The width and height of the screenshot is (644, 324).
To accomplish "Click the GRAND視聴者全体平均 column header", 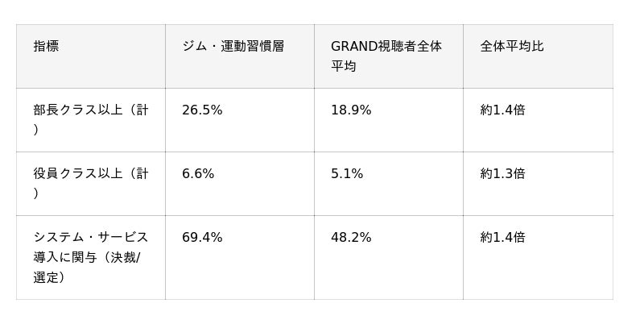I will [x=389, y=56].
